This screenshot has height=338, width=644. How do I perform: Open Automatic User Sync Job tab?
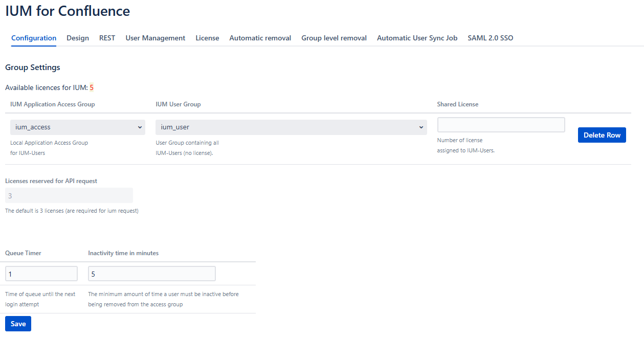pyautogui.click(x=417, y=38)
